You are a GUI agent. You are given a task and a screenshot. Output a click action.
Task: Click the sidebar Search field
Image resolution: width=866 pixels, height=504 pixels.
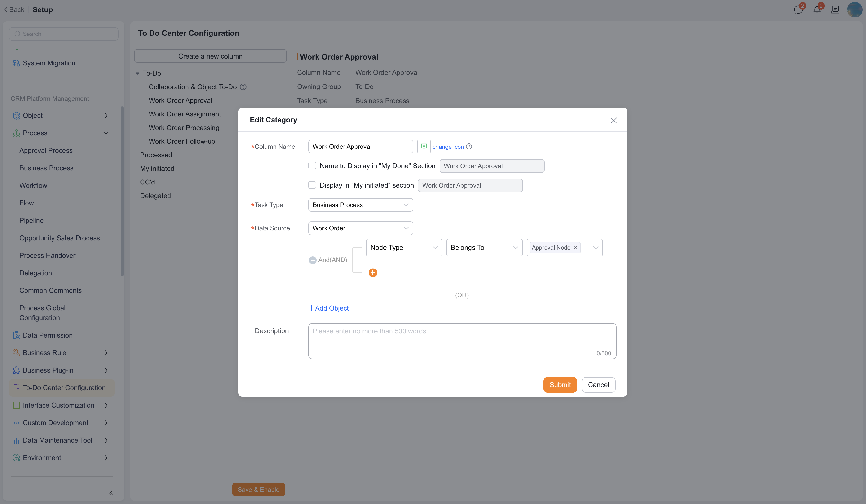(x=63, y=34)
